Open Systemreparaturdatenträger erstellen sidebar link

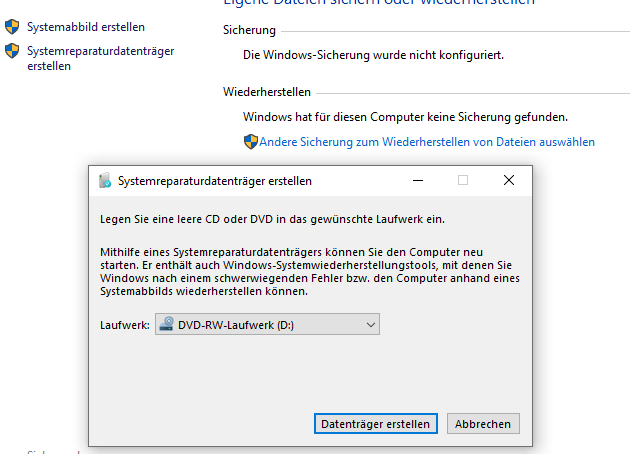click(x=100, y=58)
